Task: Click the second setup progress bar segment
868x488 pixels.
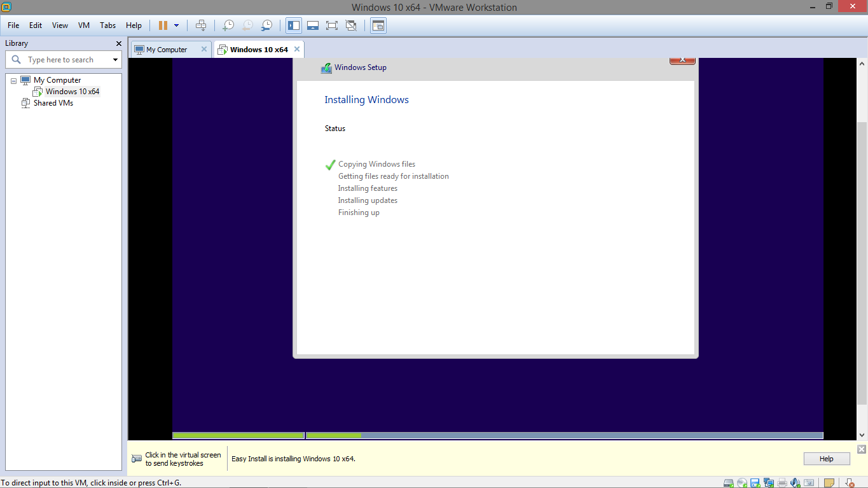Action: 565,436
